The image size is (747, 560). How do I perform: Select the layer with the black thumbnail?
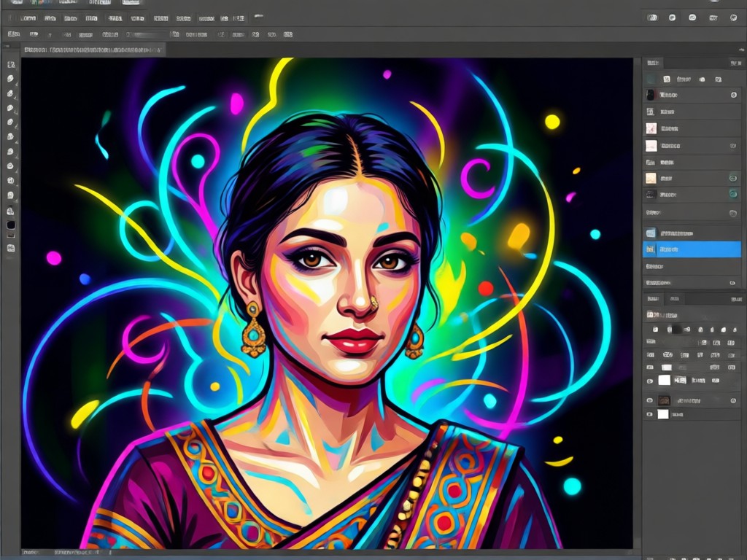pos(692,95)
